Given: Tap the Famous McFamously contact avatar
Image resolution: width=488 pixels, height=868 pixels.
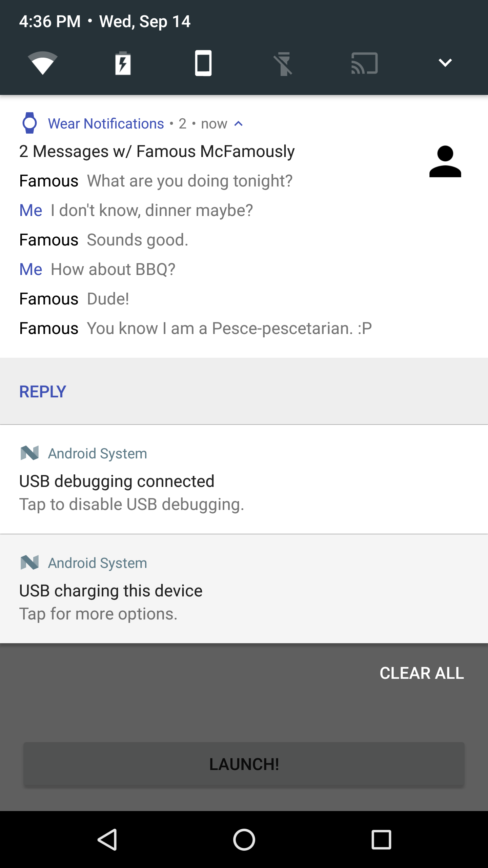Looking at the screenshot, I should 445,162.
